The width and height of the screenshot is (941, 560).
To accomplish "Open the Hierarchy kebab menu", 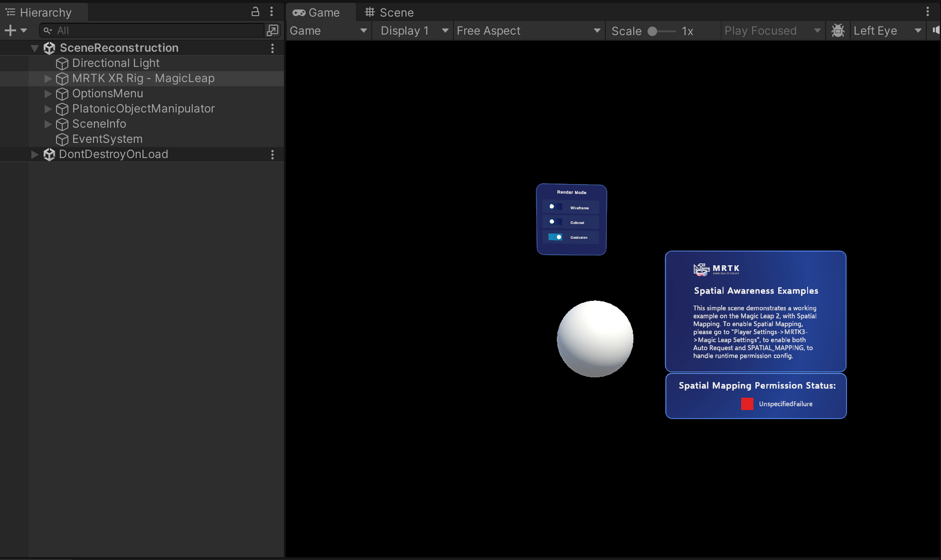I will point(272,12).
